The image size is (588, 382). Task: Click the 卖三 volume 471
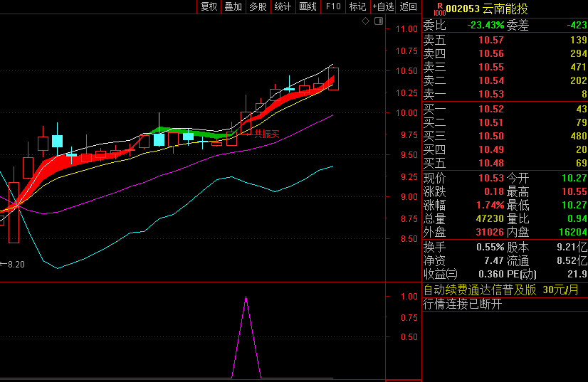[578, 67]
